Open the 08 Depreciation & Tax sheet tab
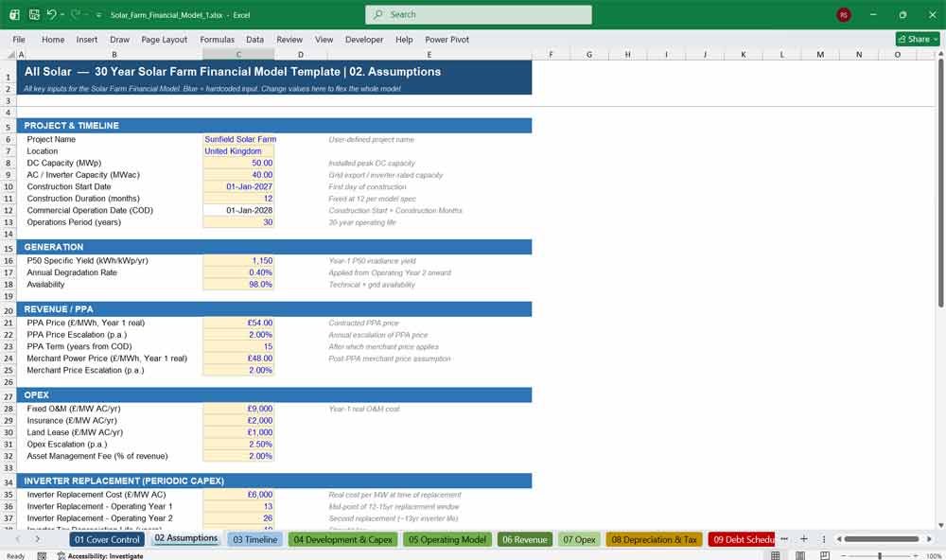 [654, 539]
